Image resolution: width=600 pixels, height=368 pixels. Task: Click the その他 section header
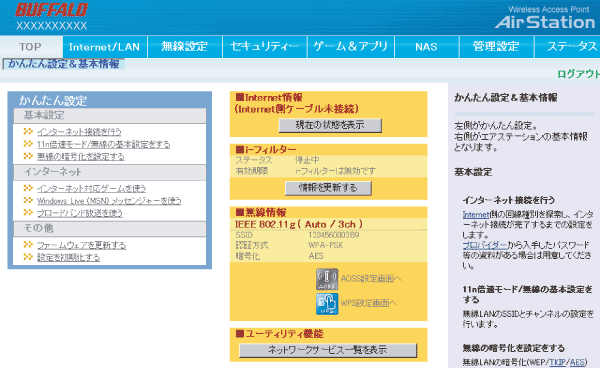click(109, 228)
